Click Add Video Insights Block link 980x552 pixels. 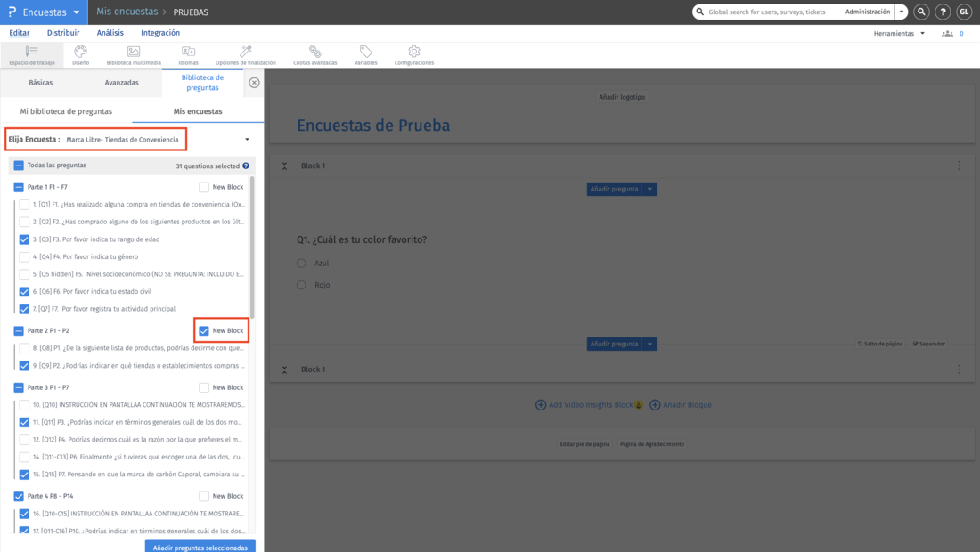coord(589,404)
